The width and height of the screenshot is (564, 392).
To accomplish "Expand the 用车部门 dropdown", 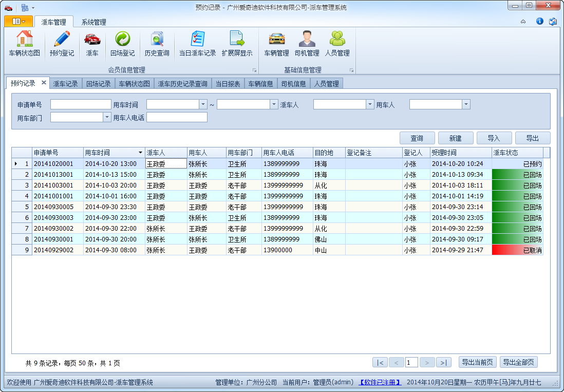I will 107,117.
